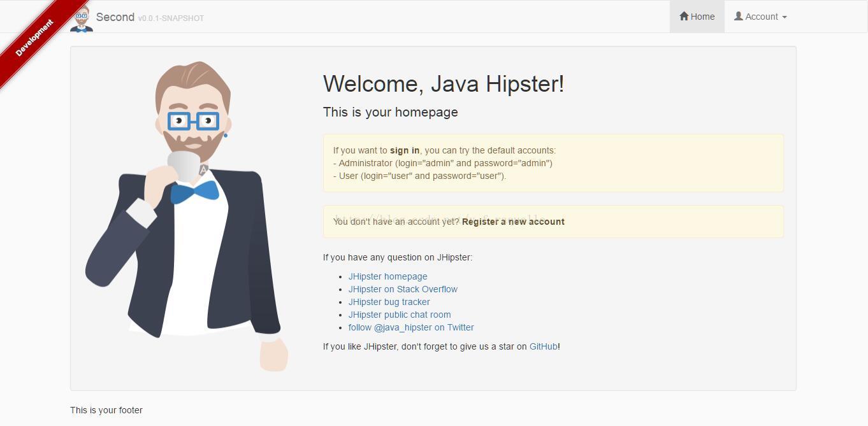This screenshot has width=868, height=426.
Task: Click the Second app title
Action: [x=115, y=17]
